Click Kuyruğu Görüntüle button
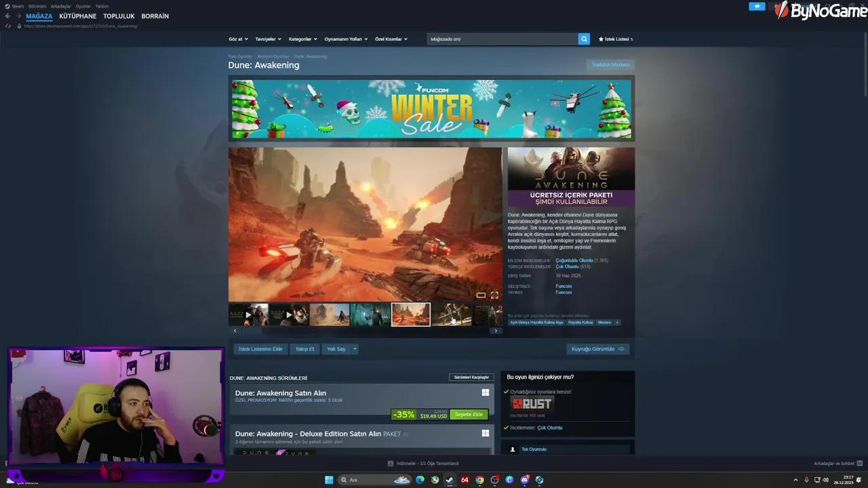Screen dimensions: 868x488 click(x=598, y=349)
